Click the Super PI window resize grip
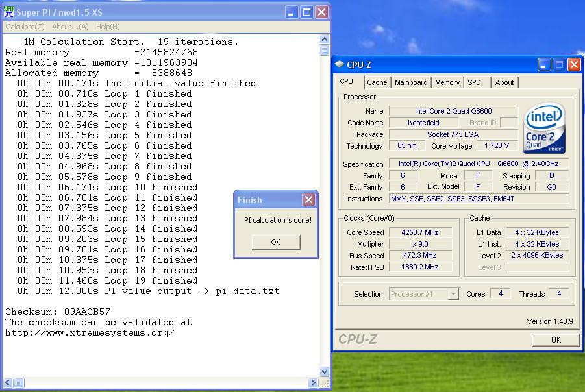The image size is (585, 392). coord(324,383)
